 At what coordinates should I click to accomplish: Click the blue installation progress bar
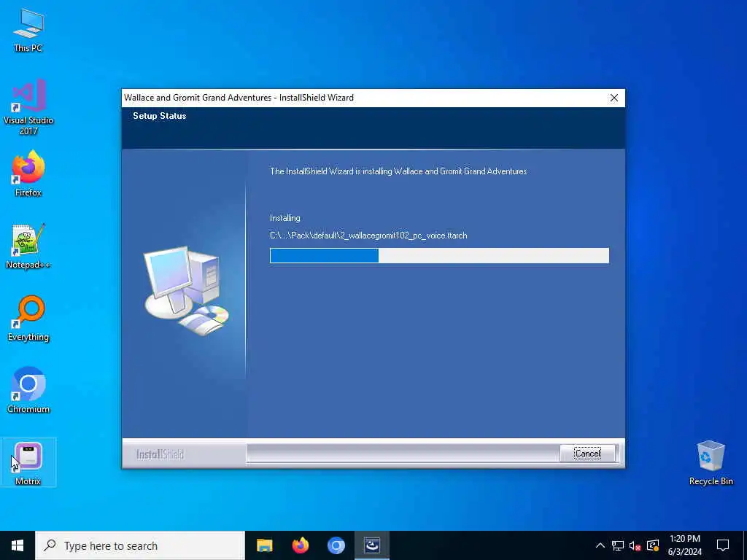click(x=439, y=255)
